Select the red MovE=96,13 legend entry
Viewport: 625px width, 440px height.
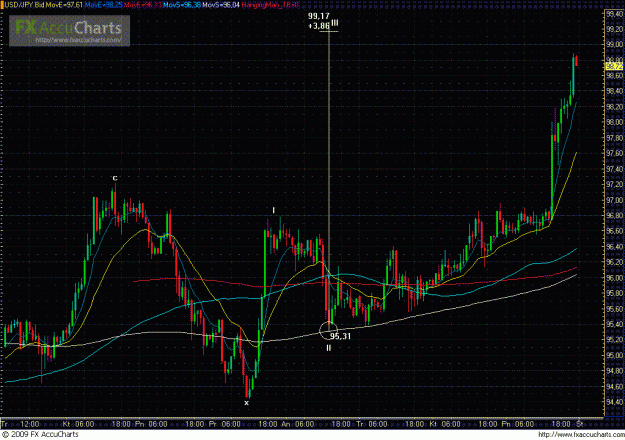click(x=143, y=5)
